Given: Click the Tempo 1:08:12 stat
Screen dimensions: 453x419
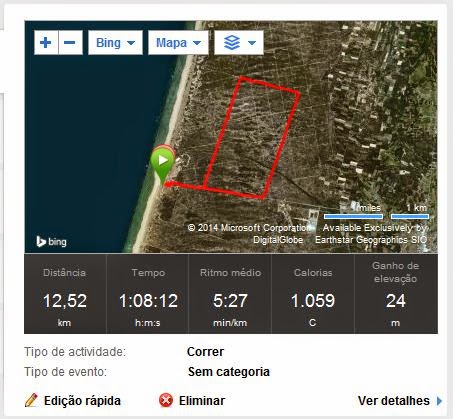Looking at the screenshot, I should pyautogui.click(x=148, y=294).
